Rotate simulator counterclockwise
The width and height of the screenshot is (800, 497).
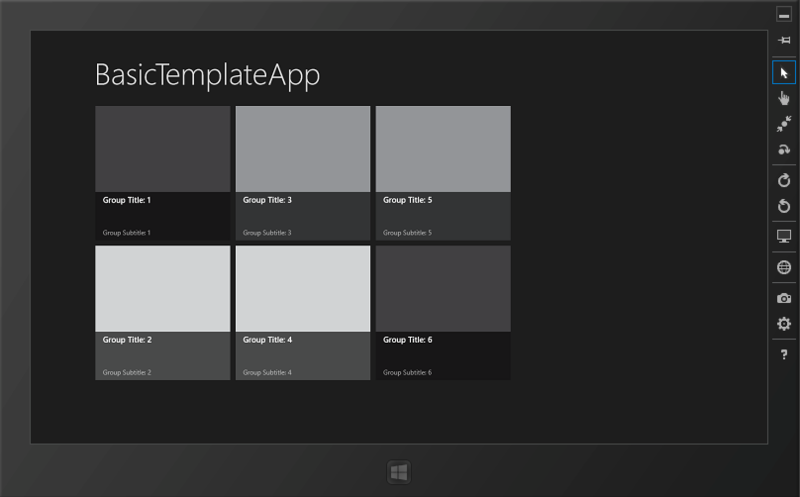(x=784, y=206)
